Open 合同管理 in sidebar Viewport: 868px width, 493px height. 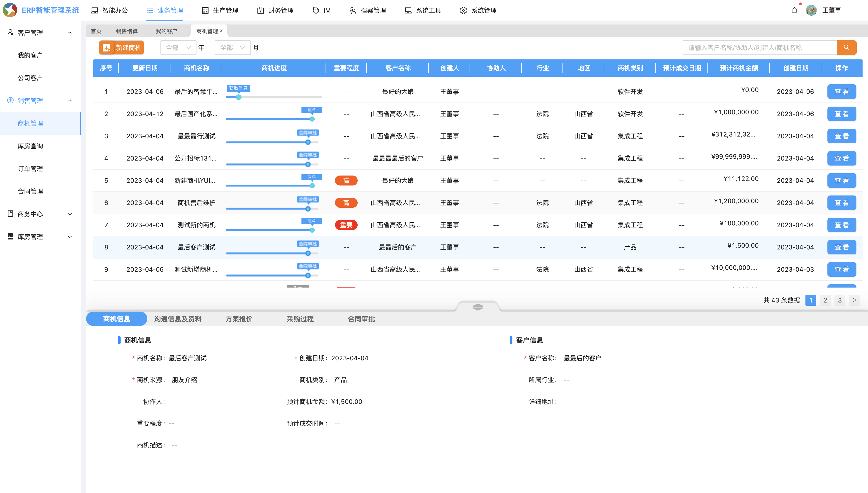tap(30, 191)
